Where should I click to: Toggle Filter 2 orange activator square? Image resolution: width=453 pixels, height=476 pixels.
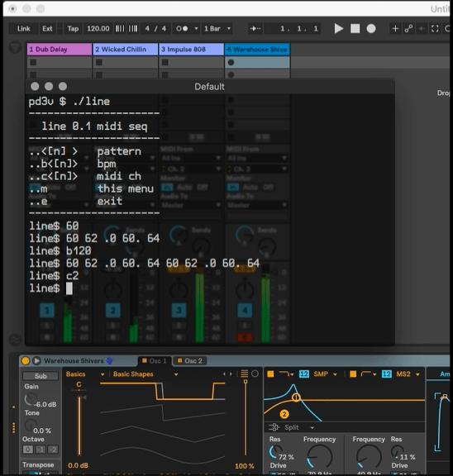[353, 374]
